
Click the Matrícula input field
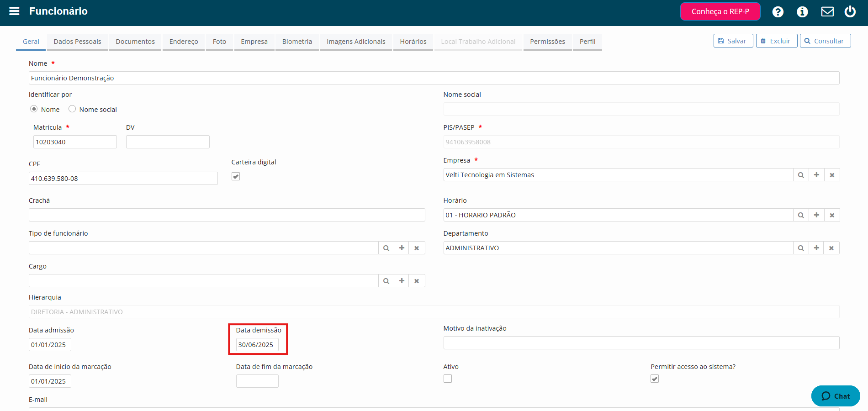click(x=75, y=142)
